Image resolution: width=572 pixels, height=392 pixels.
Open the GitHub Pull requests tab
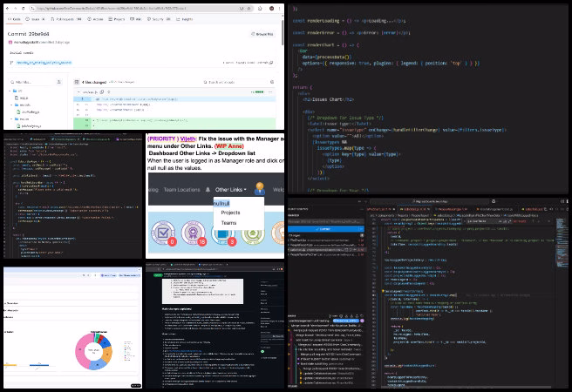[66, 19]
